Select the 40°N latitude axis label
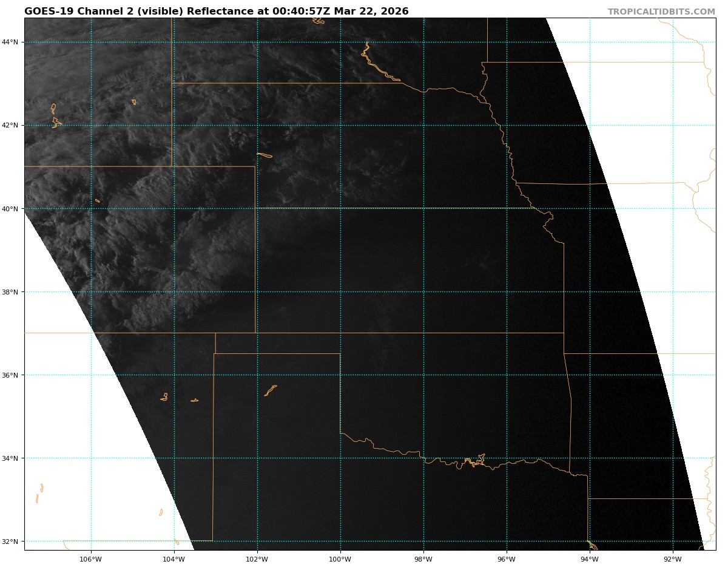This screenshot has height=564, width=728. (x=10, y=208)
